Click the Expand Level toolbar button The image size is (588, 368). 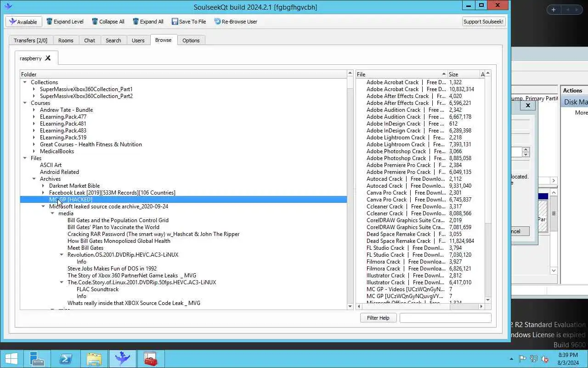[65, 22]
